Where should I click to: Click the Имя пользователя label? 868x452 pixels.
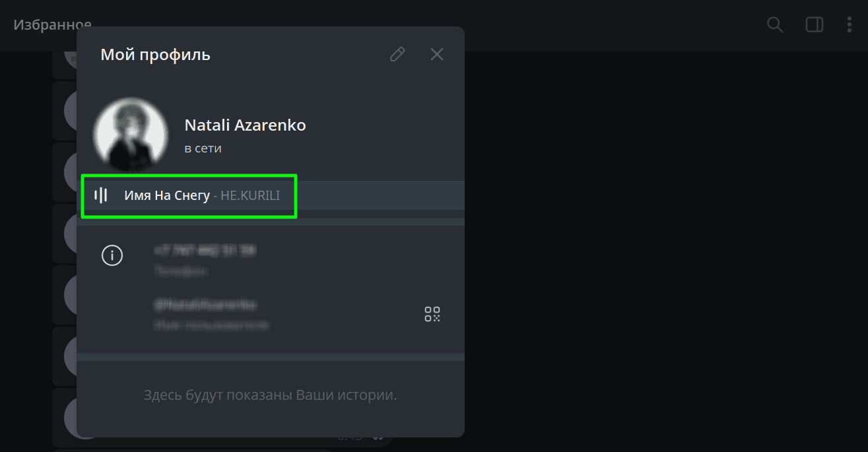(x=211, y=325)
